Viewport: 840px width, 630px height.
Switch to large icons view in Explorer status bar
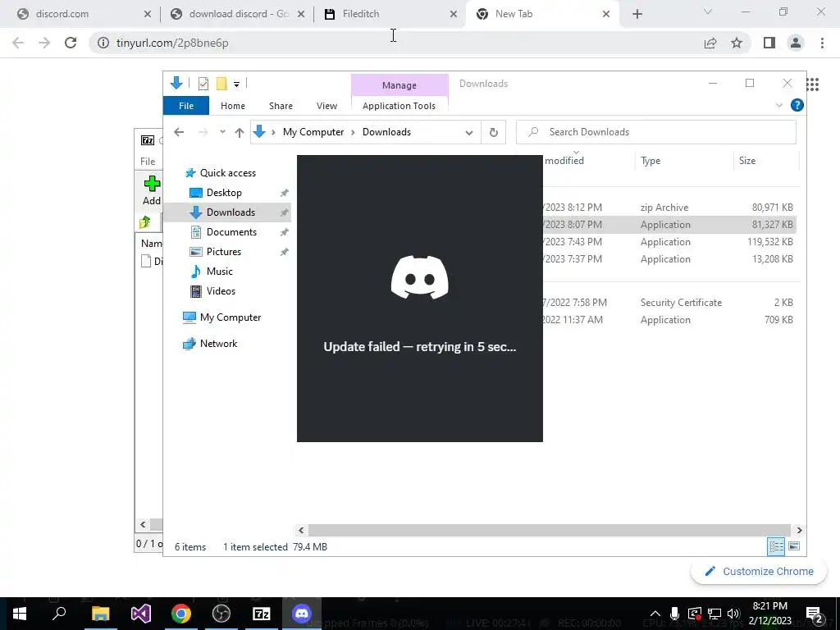(794, 546)
